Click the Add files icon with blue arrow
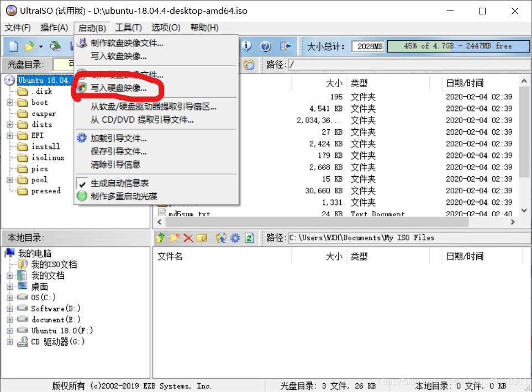Image resolution: width=532 pixels, height=392 pixels. coord(221,238)
